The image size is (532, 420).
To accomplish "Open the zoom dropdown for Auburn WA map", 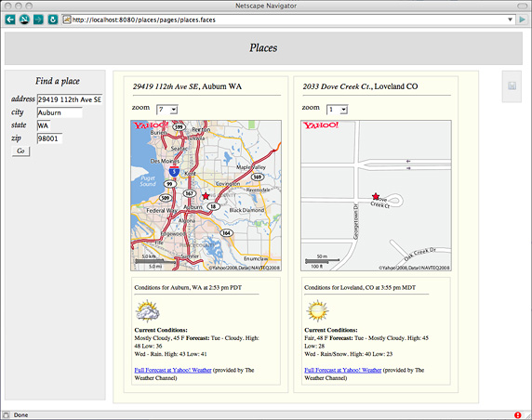I will click(166, 110).
